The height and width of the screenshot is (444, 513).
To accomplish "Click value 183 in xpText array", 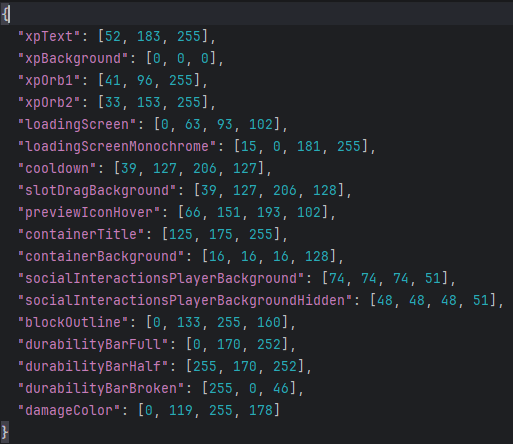I will tap(149, 36).
